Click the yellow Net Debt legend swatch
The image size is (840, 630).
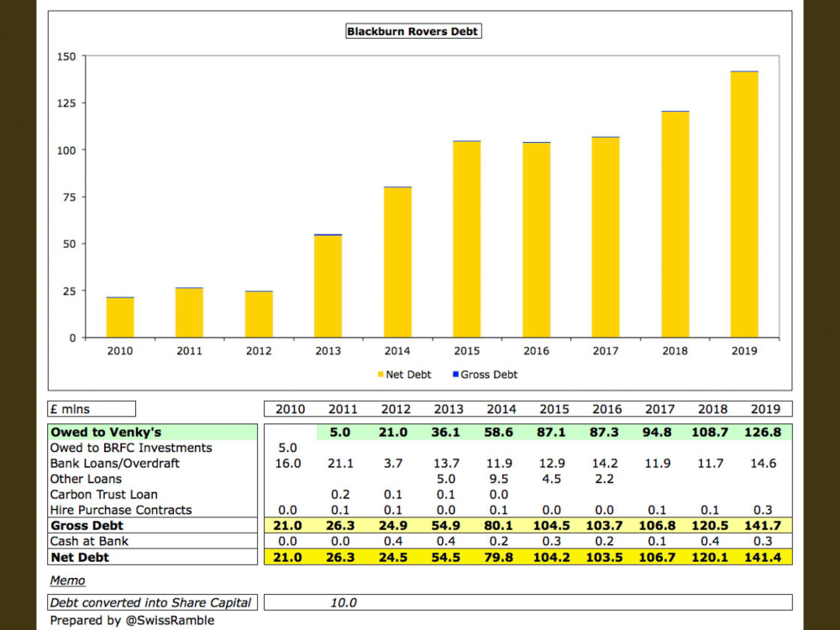pyautogui.click(x=381, y=375)
